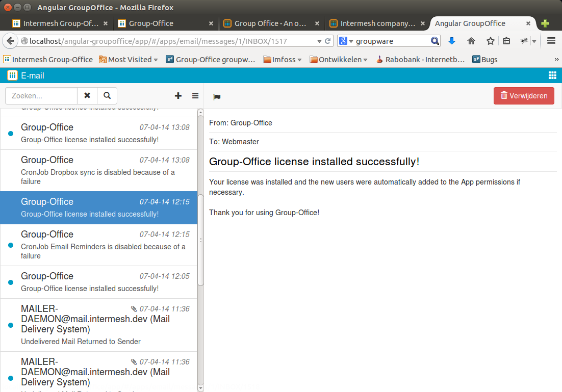The width and height of the screenshot is (562, 392).
Task: Clear the search with the X button
Action: [87, 96]
